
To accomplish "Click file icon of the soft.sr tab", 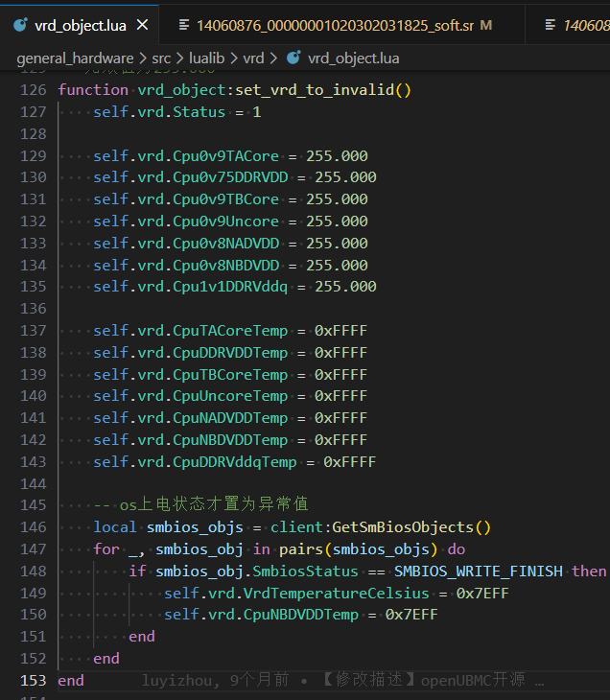I will pos(181,25).
